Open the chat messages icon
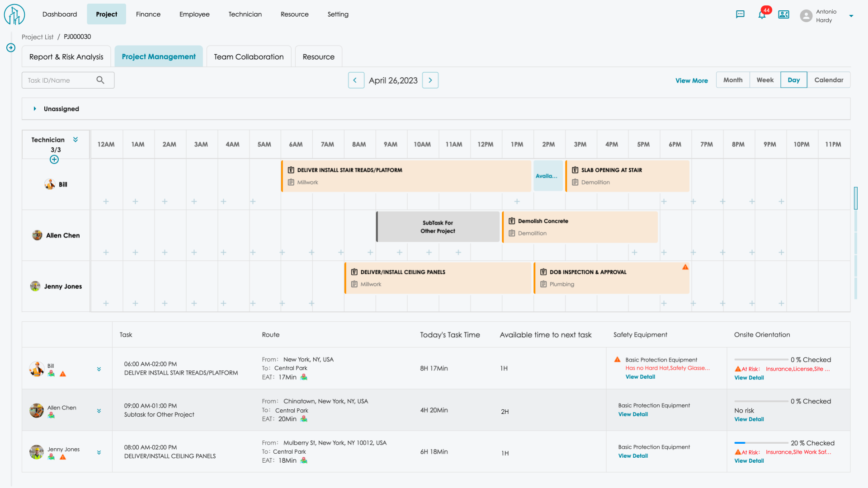868x488 pixels. coord(740,14)
